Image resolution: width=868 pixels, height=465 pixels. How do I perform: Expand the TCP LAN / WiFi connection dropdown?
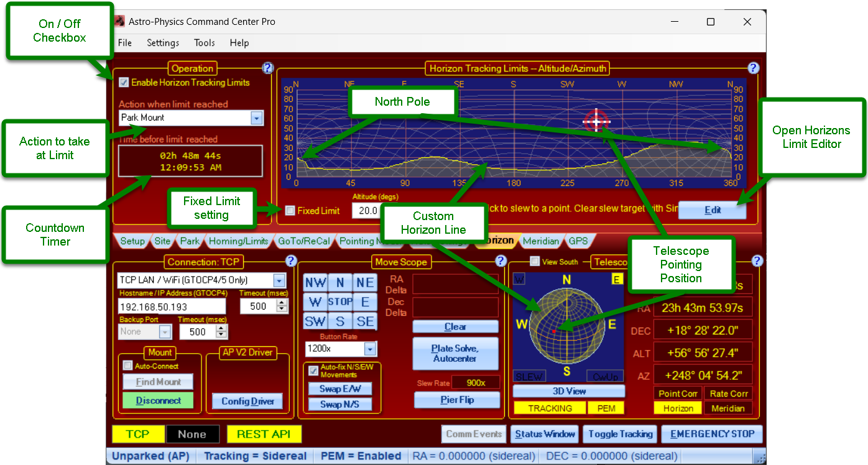[279, 280]
